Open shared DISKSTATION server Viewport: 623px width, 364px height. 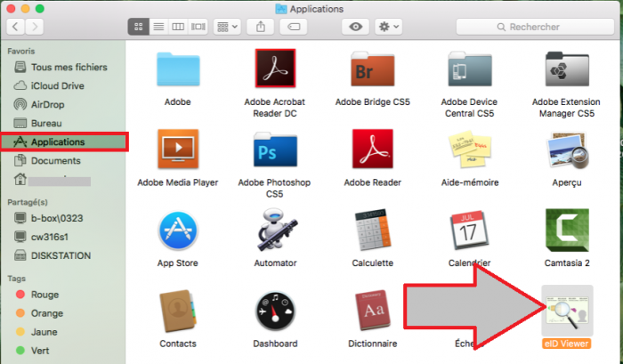(63, 255)
